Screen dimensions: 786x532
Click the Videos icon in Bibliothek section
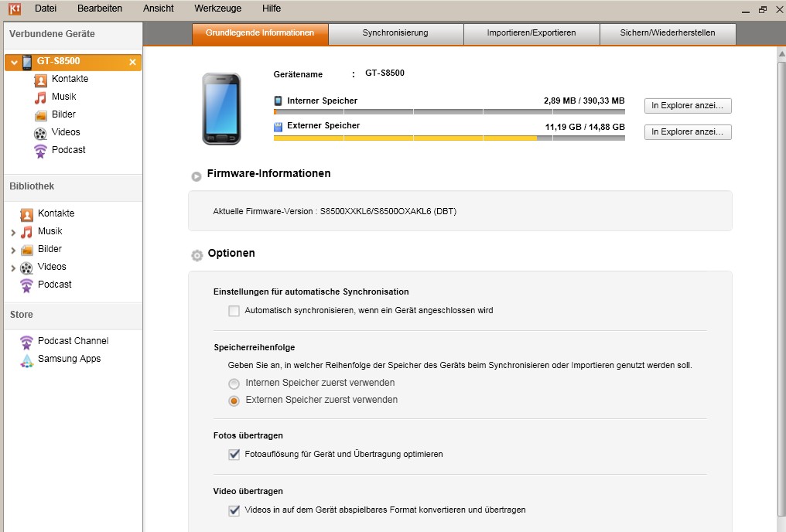[x=26, y=268]
